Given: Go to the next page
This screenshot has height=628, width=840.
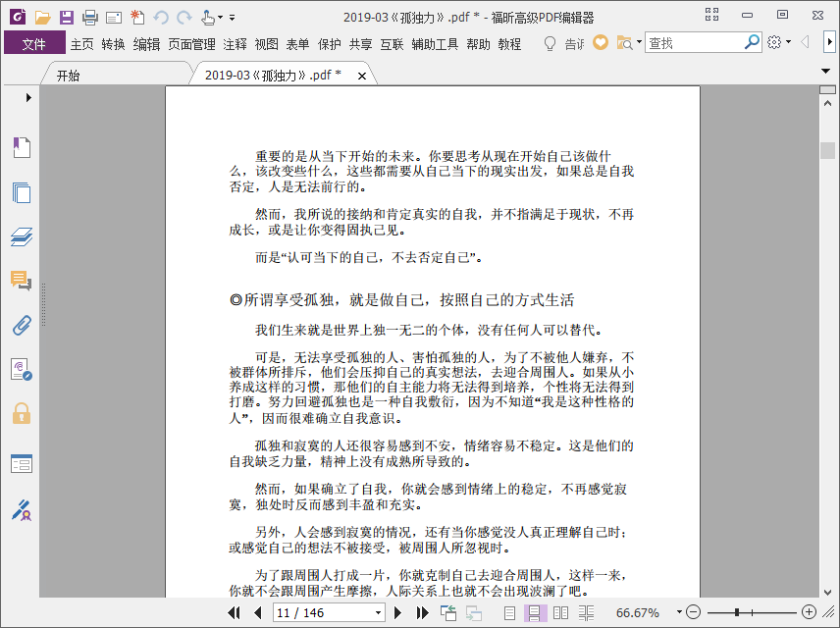Looking at the screenshot, I should [397, 612].
